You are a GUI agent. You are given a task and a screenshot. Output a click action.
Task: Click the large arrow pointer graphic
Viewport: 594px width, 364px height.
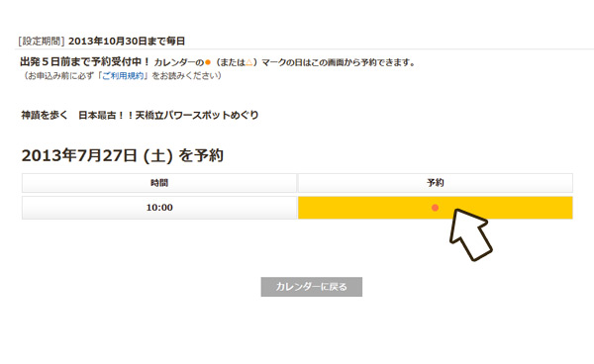click(x=469, y=234)
